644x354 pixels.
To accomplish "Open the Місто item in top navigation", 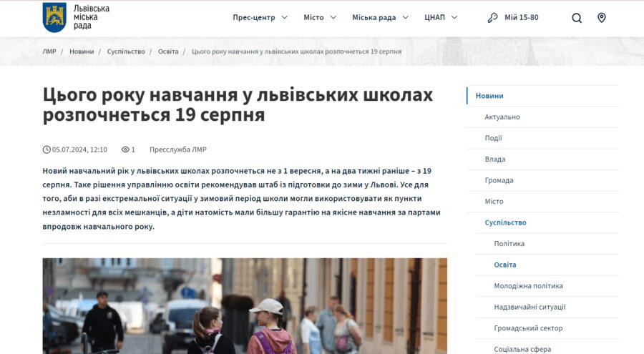I will coord(314,17).
